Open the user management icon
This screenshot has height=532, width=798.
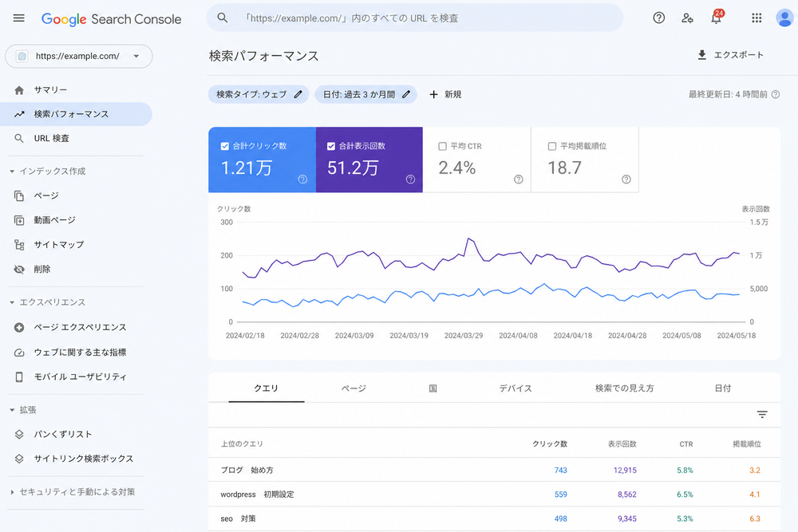[x=687, y=18]
